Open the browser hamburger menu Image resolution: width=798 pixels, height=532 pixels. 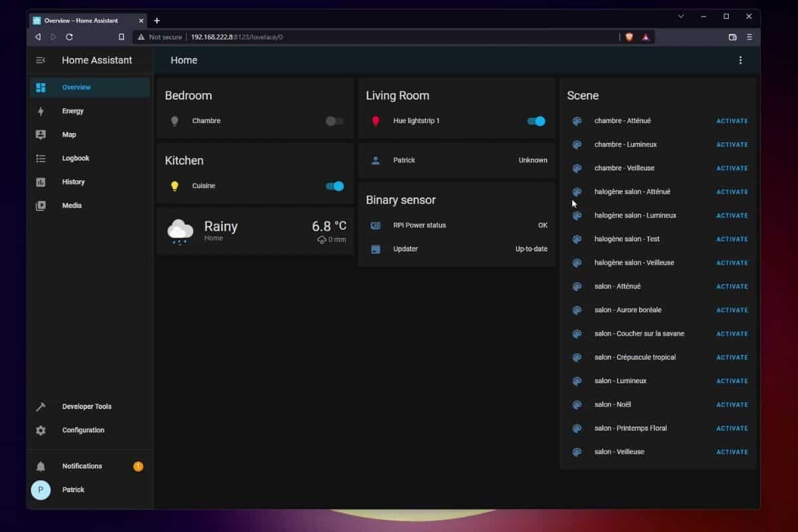point(749,37)
